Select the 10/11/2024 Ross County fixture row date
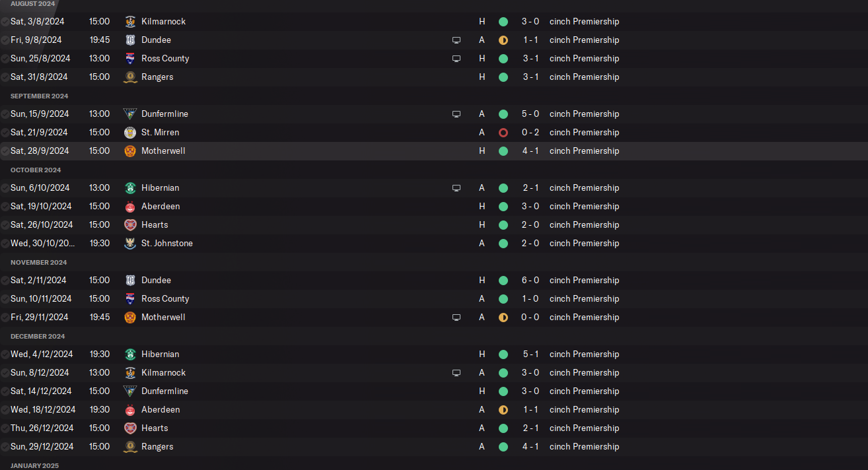868x470 pixels. point(39,299)
